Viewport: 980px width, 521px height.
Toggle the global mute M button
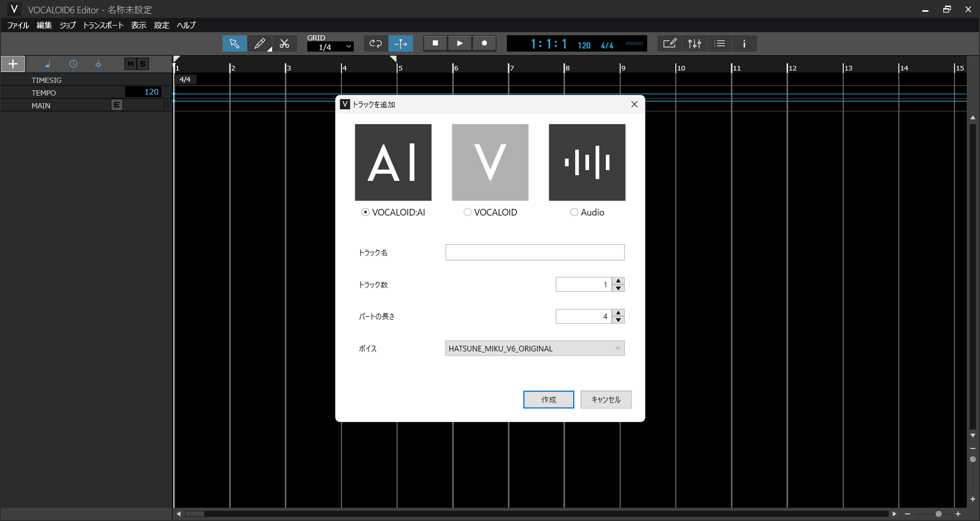pyautogui.click(x=131, y=64)
